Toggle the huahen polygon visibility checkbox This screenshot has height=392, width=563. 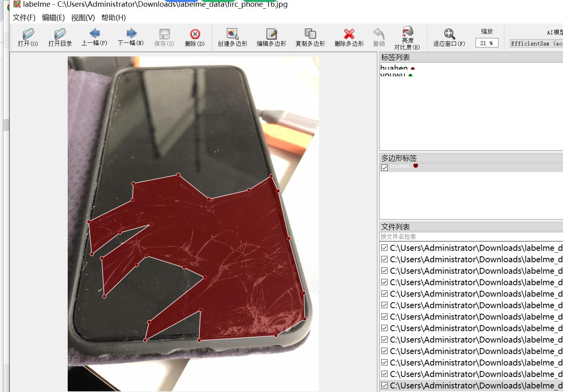384,167
